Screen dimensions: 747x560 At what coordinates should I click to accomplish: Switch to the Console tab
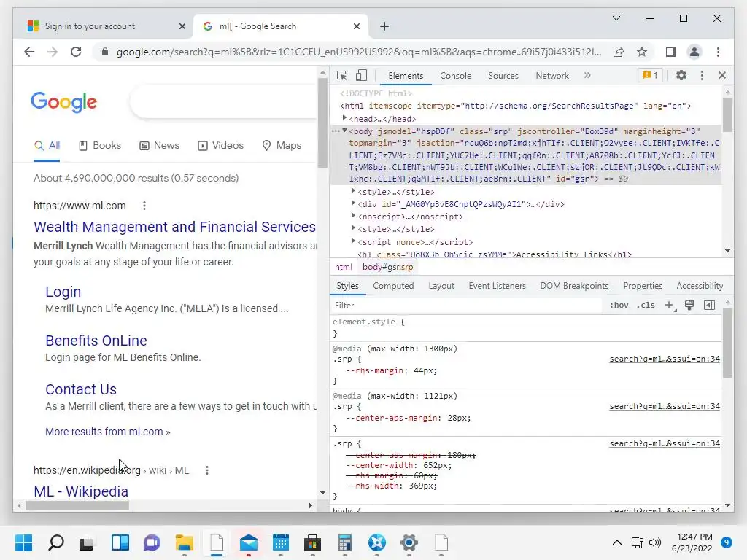point(455,76)
